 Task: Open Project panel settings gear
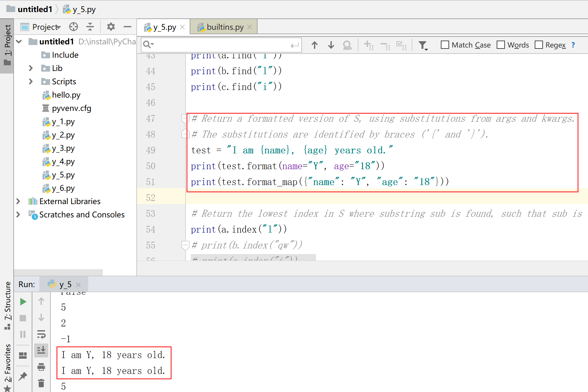111,27
